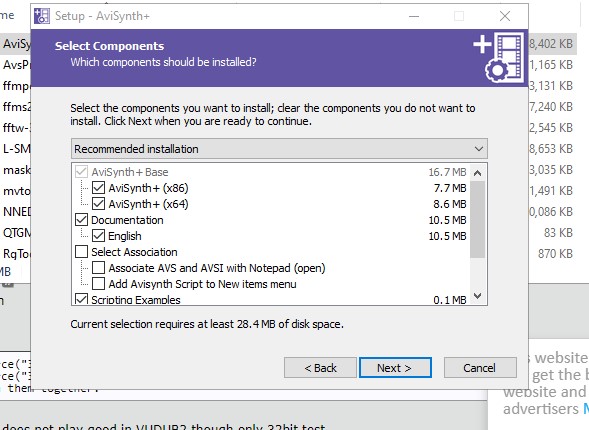Uncheck the AviSynth+ (x86) component
This screenshot has height=430, width=589.
tap(98, 188)
